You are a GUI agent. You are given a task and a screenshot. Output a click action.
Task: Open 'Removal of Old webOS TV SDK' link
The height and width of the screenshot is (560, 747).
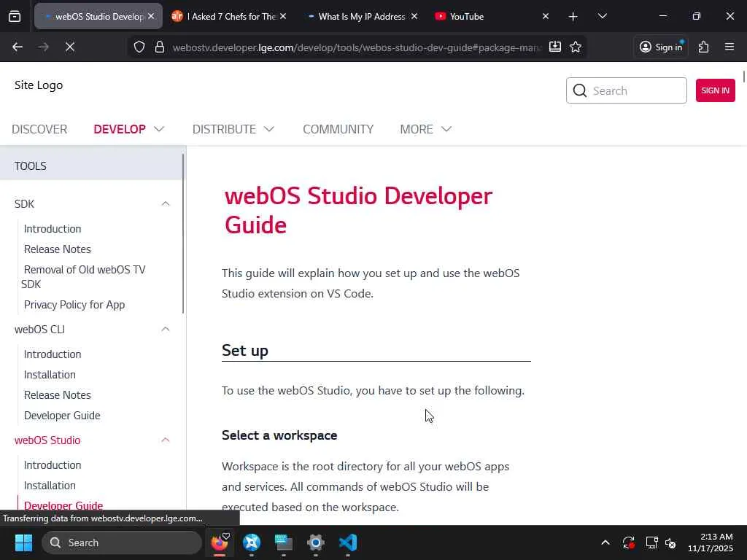83,276
